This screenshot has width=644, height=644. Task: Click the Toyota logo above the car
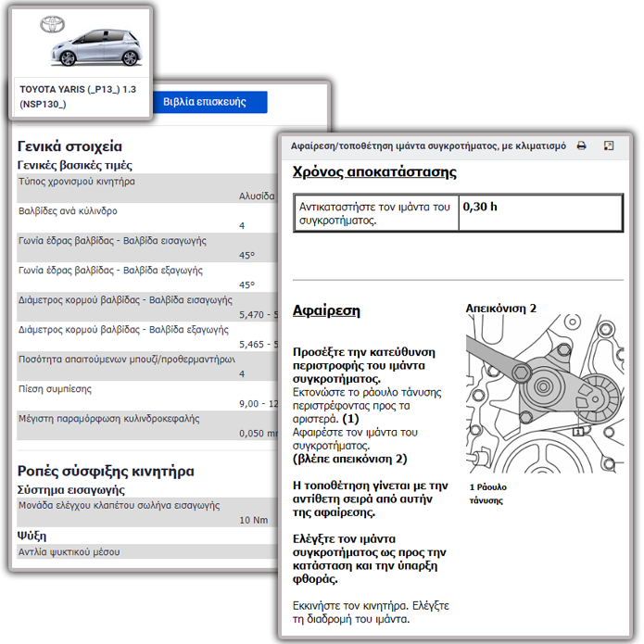[x=52, y=25]
